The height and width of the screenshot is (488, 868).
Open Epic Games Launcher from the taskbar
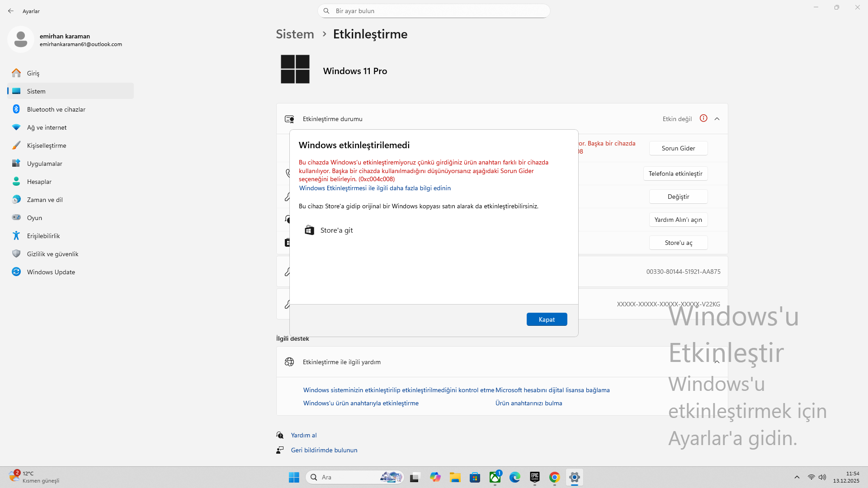coord(535,477)
